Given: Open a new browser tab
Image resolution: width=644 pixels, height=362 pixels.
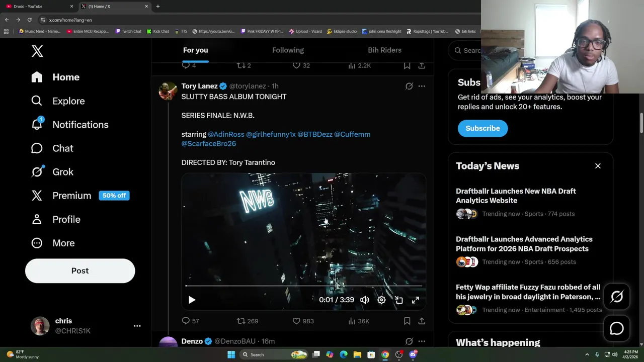Looking at the screenshot, I should point(158,6).
